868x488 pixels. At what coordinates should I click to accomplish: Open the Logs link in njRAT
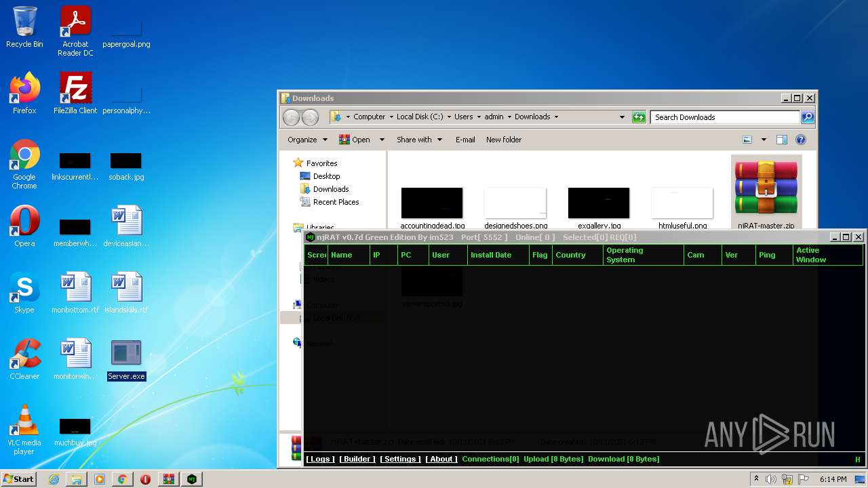pyautogui.click(x=319, y=459)
